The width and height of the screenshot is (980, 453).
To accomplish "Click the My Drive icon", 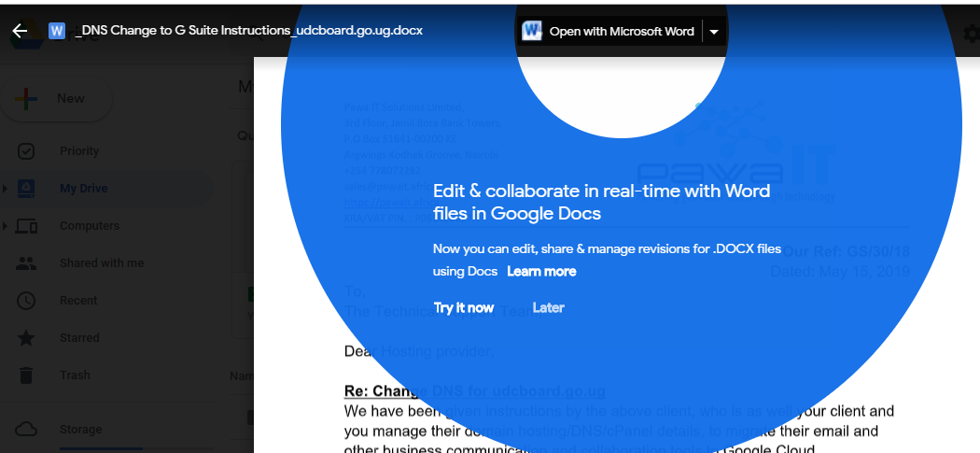I will pos(25,189).
